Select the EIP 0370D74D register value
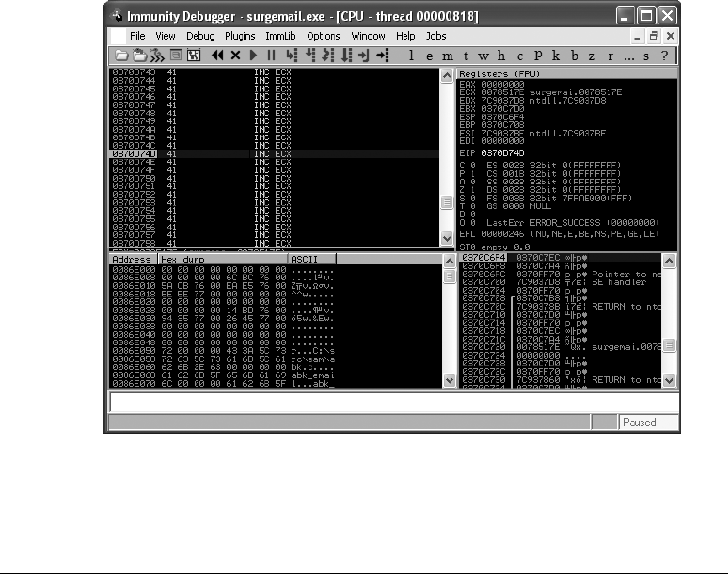 pos(502,152)
